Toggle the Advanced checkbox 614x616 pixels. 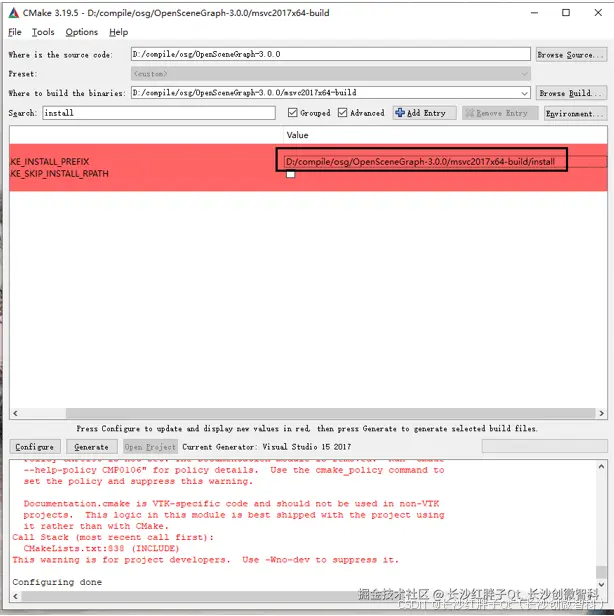(x=343, y=113)
